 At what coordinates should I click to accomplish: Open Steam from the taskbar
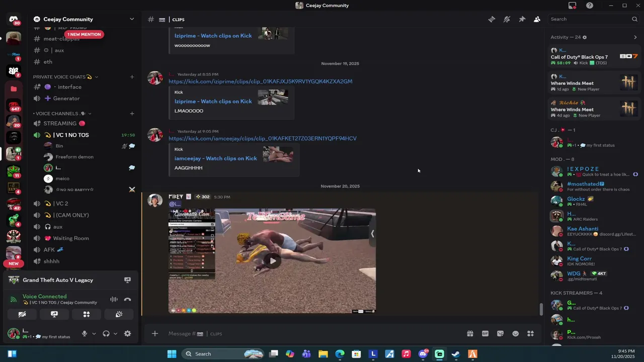point(455,354)
